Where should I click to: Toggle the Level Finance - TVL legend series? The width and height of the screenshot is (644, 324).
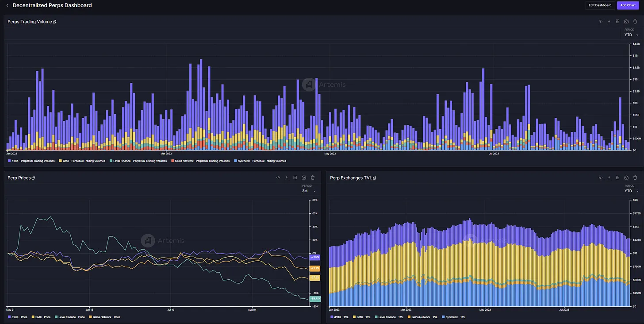click(x=390, y=317)
